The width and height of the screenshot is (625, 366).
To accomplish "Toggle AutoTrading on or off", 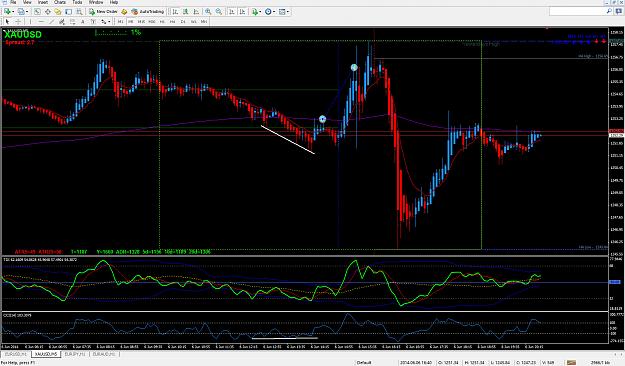I will 148,12.
